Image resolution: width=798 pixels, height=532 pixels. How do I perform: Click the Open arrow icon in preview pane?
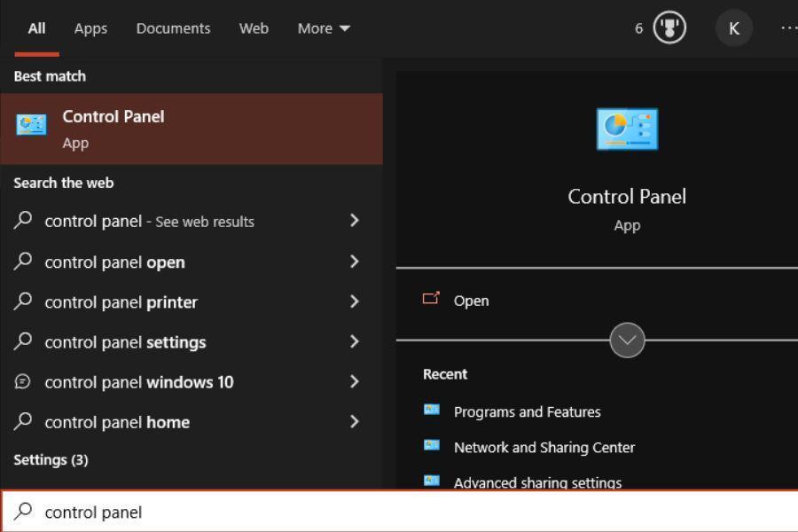click(431, 298)
